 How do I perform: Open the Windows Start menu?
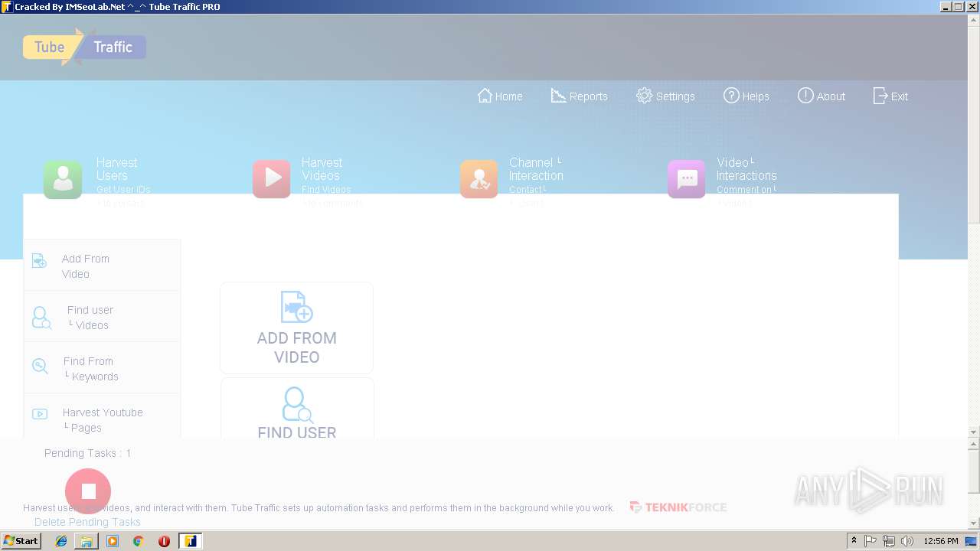[21, 541]
